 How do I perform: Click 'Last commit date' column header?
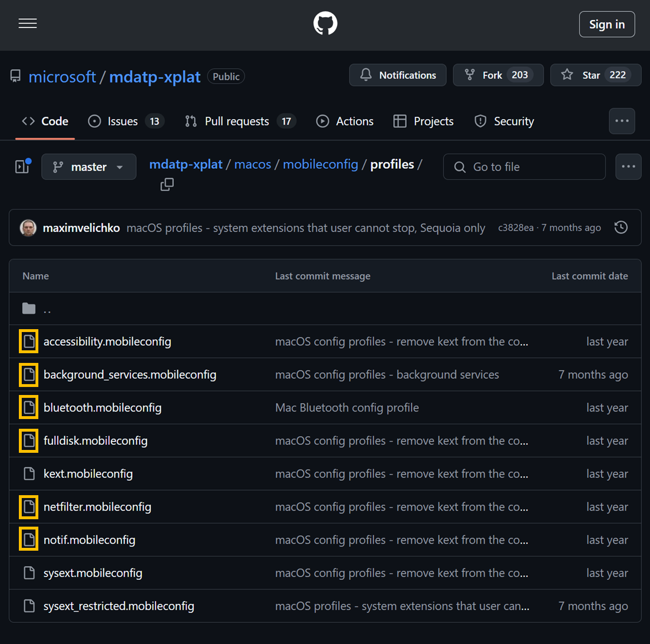coord(589,276)
